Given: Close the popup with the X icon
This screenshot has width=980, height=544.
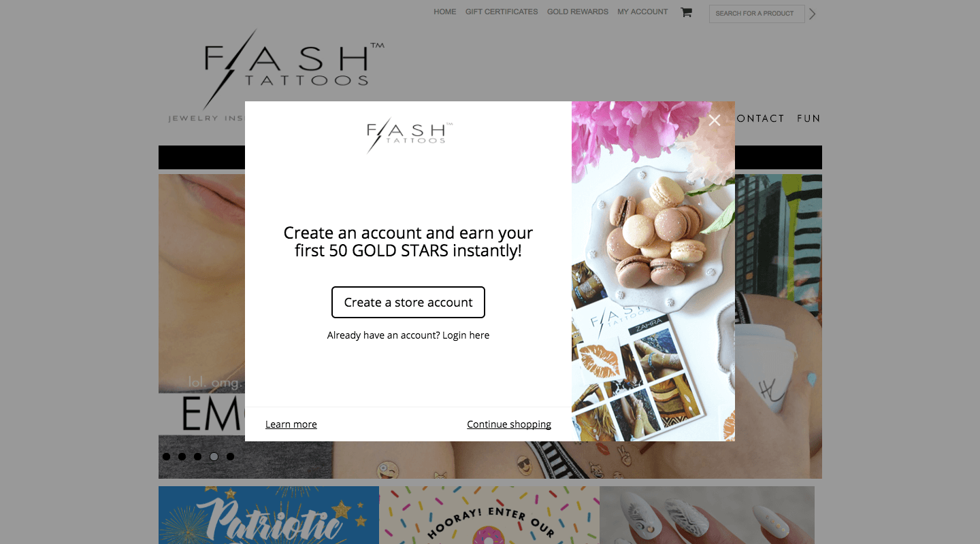Looking at the screenshot, I should (714, 120).
